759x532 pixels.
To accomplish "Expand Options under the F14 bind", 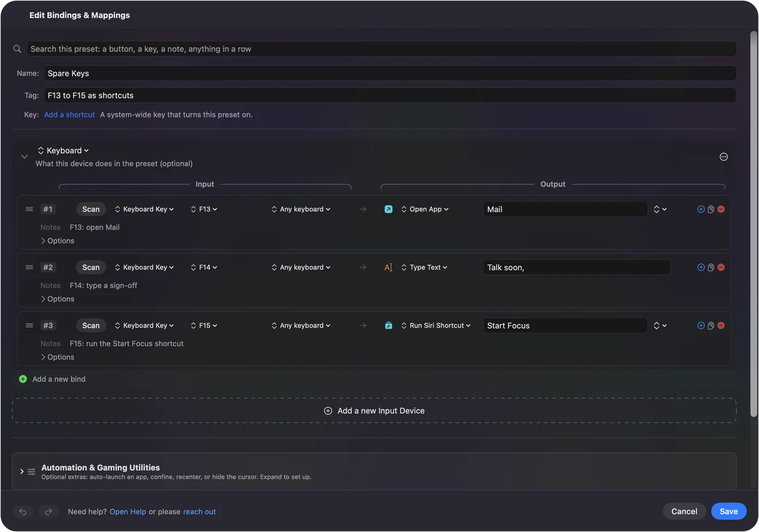I will tap(57, 299).
